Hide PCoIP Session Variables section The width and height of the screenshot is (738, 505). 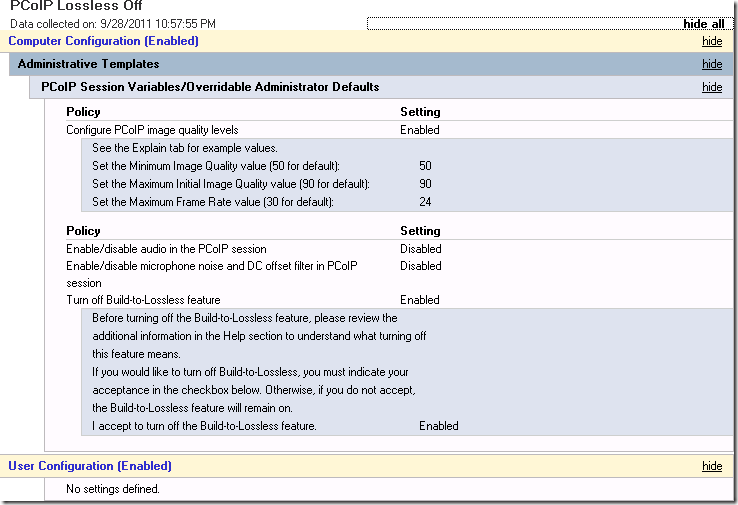[712, 87]
